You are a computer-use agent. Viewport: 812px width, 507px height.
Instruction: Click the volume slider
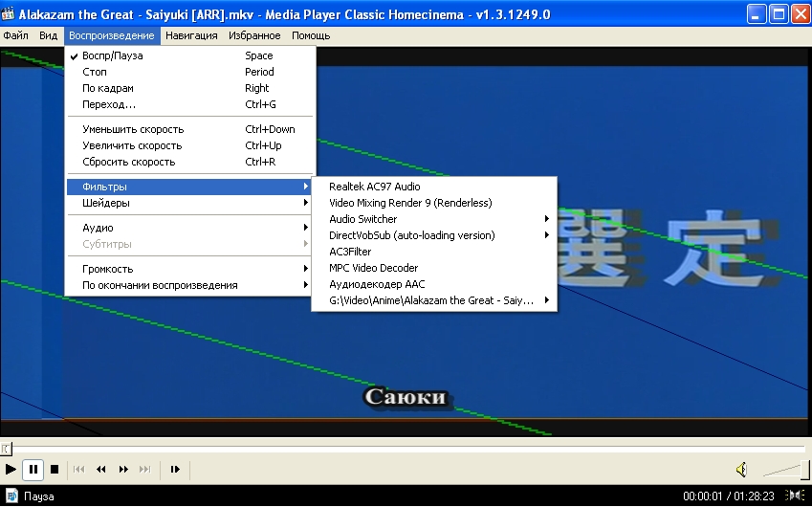pyautogui.click(x=786, y=469)
